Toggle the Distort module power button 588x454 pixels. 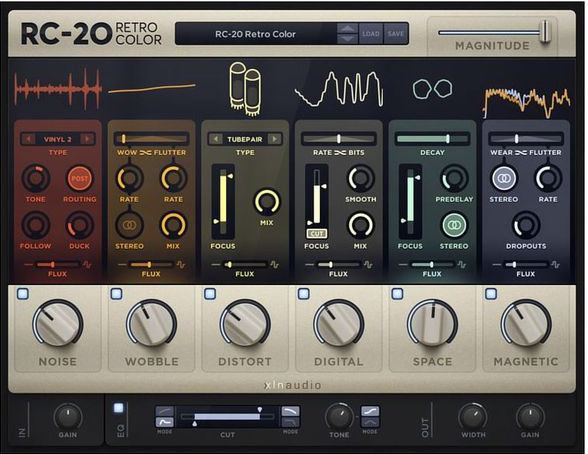pos(210,294)
